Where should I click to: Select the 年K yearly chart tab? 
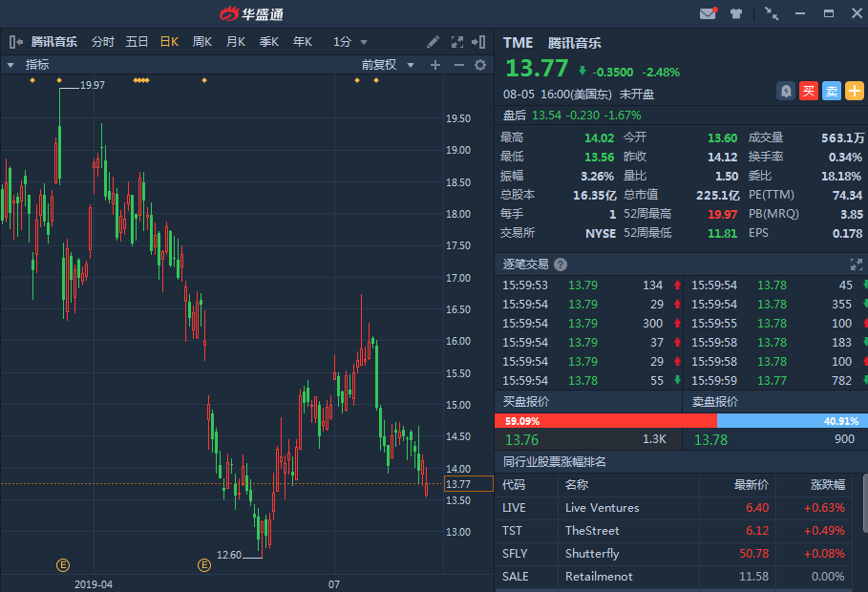[303, 42]
